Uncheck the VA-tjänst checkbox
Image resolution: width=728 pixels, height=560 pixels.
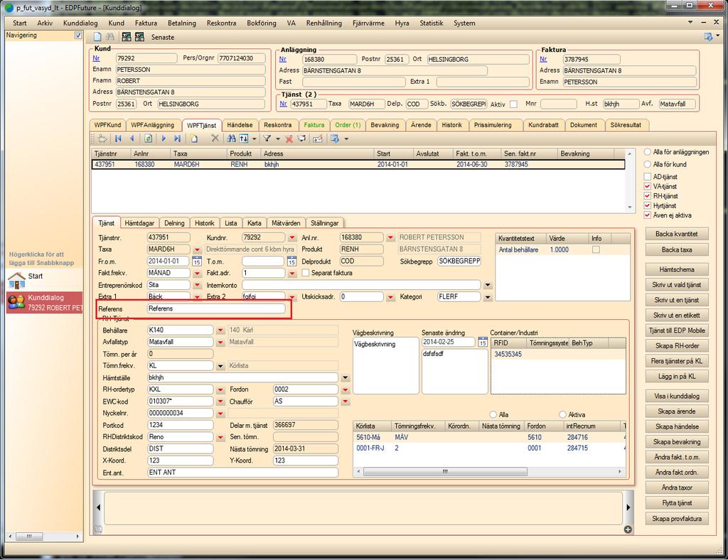pos(647,186)
